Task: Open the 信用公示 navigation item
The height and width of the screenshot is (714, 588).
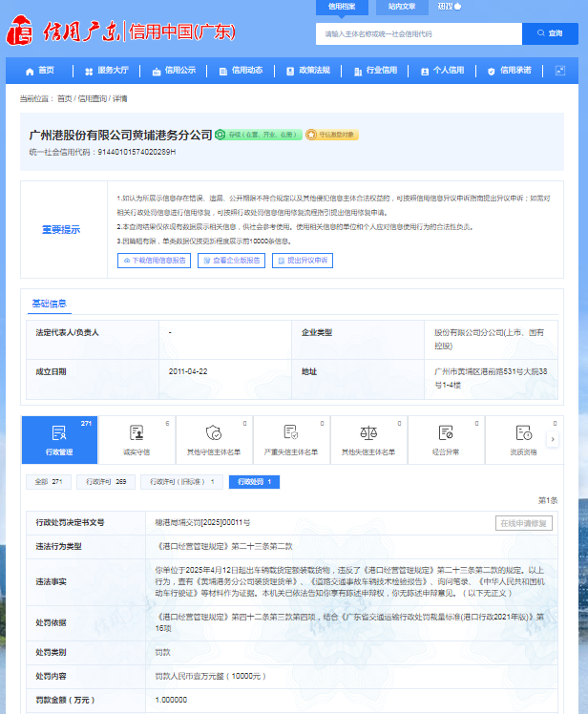Action: click(174, 71)
